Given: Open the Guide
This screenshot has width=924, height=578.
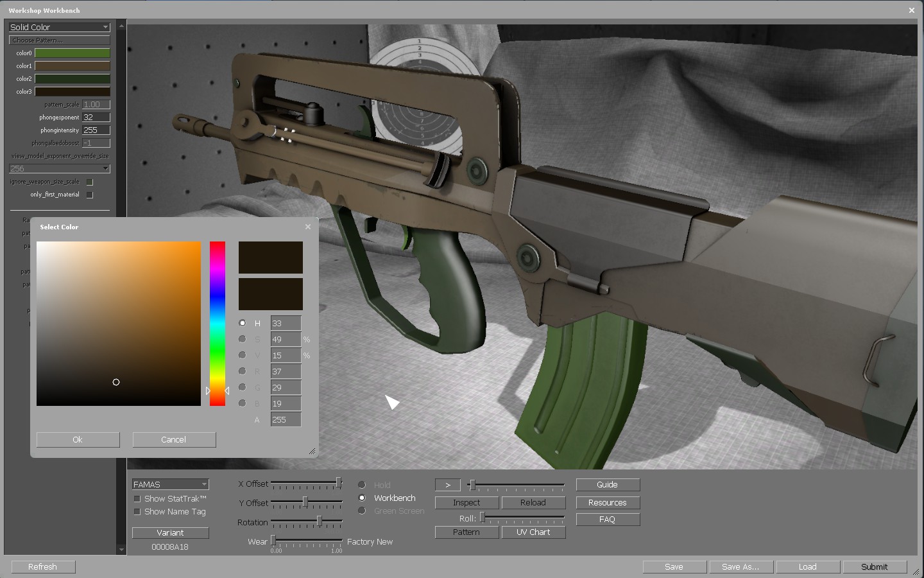Looking at the screenshot, I should (x=608, y=485).
